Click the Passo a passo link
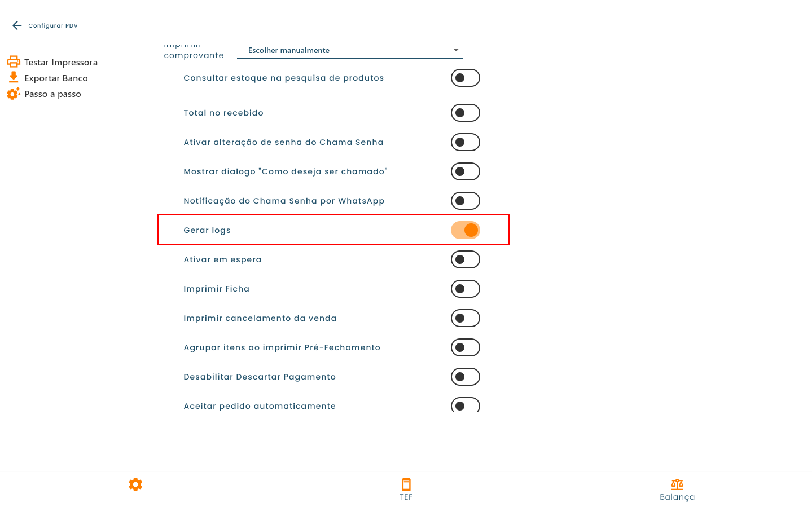 pos(52,94)
